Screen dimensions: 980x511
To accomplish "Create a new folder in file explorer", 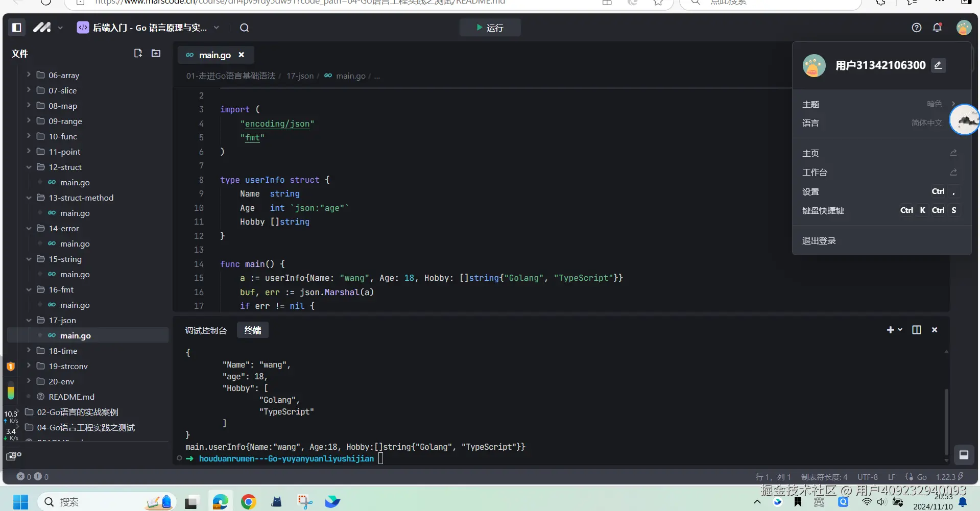I will click(156, 54).
